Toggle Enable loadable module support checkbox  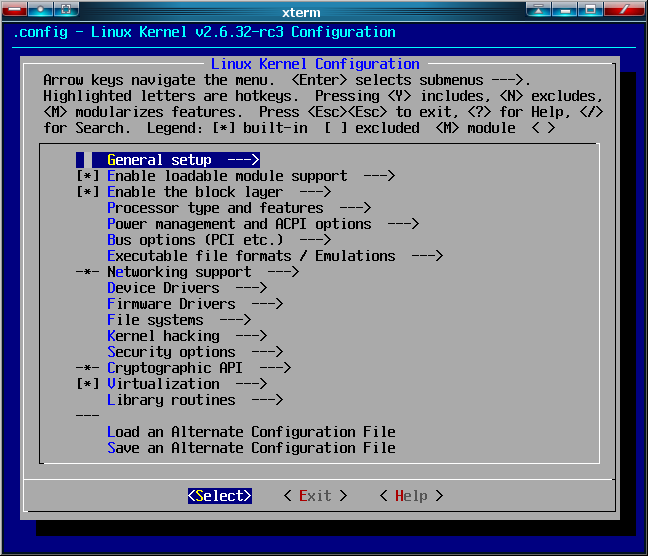(87, 176)
